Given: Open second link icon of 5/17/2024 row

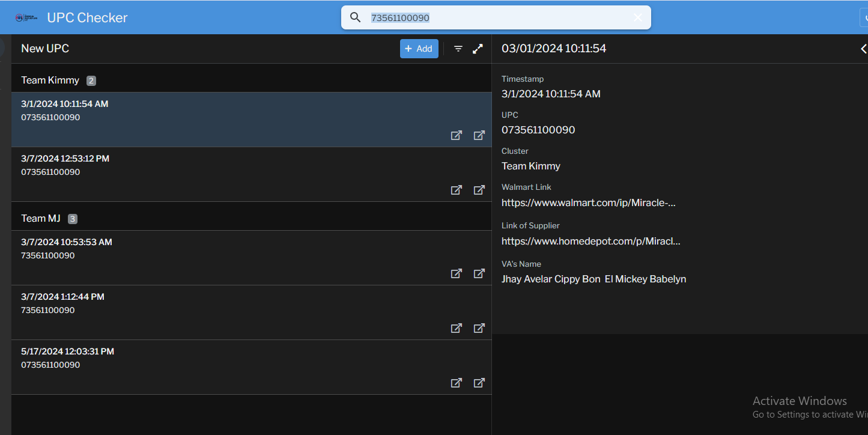Looking at the screenshot, I should coord(479,383).
